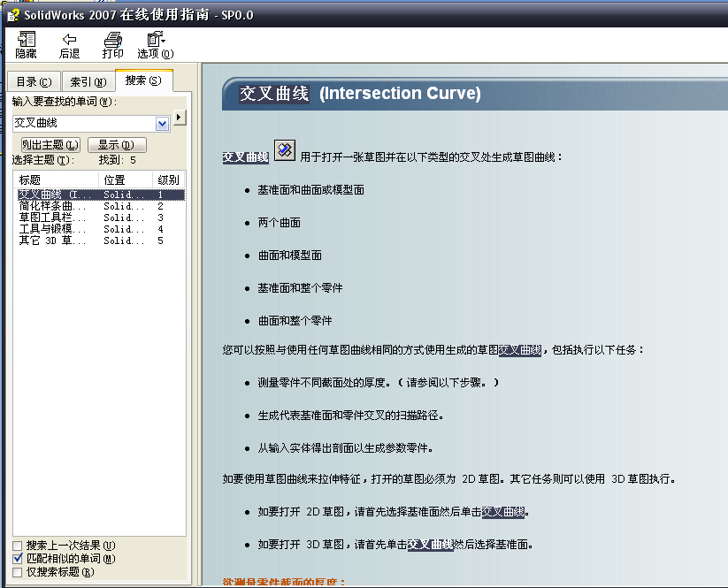Switch to the 目录 (Contents) tab
This screenshot has width=728, height=588.
point(34,82)
